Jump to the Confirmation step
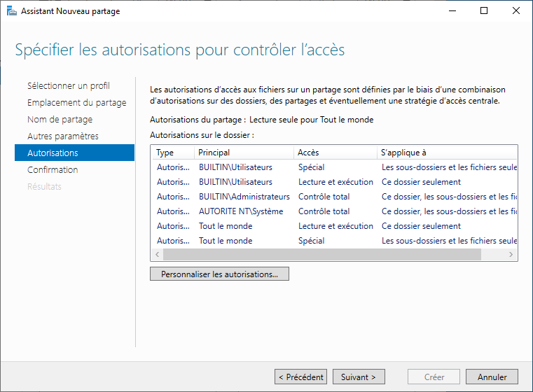 (x=53, y=169)
